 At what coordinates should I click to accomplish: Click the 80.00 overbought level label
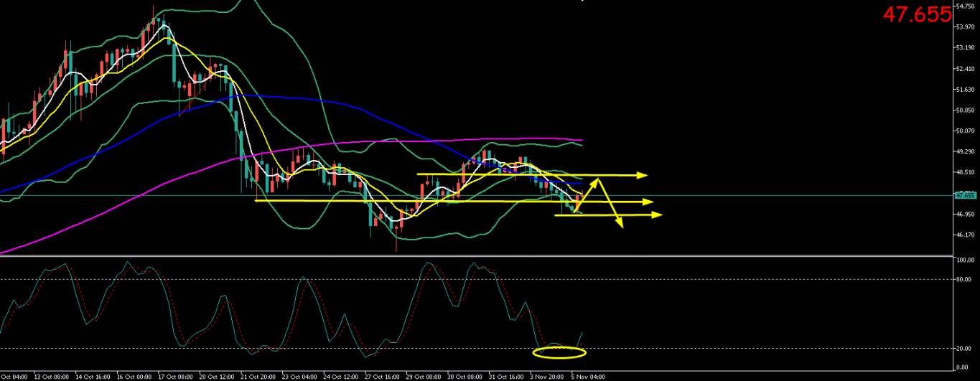pyautogui.click(x=964, y=280)
